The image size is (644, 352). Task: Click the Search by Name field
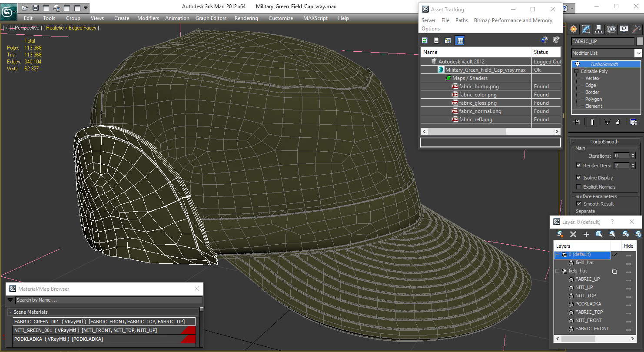pyautogui.click(x=109, y=300)
